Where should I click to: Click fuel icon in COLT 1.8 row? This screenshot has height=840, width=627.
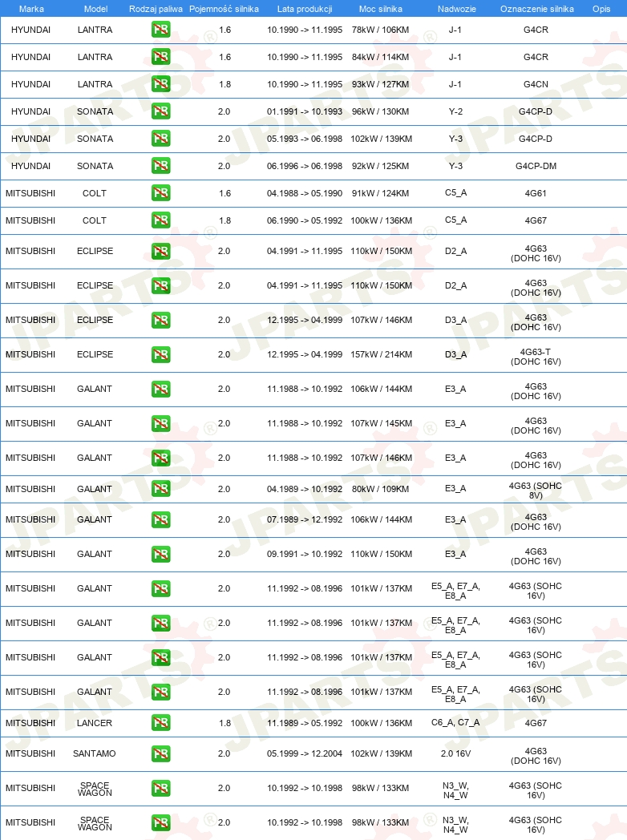161,220
